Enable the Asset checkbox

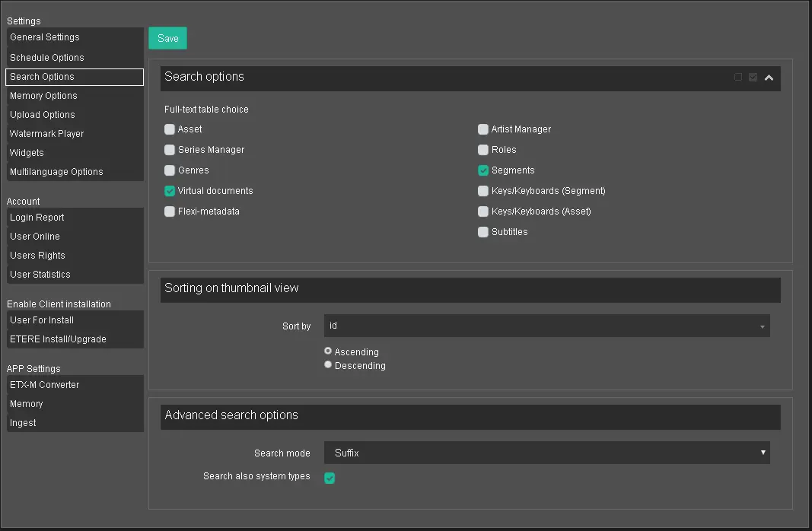(x=170, y=129)
